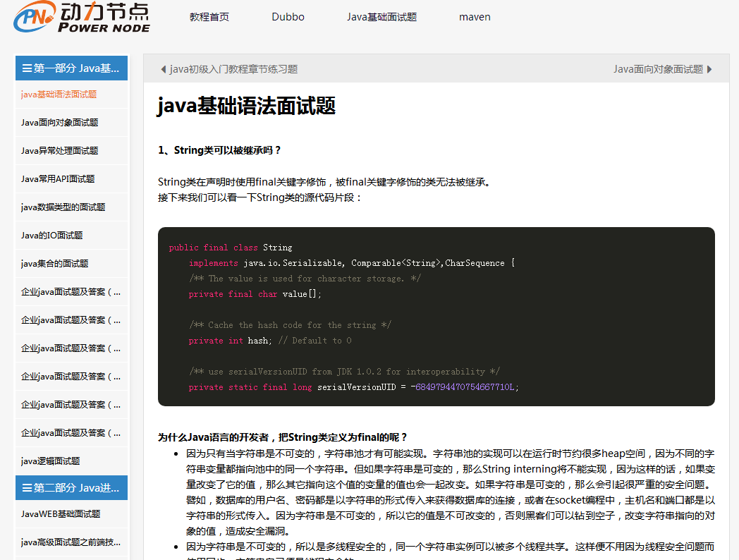Click right arrow after Java面向对象面试题
Viewport: 739px width, 560px height.
point(709,69)
